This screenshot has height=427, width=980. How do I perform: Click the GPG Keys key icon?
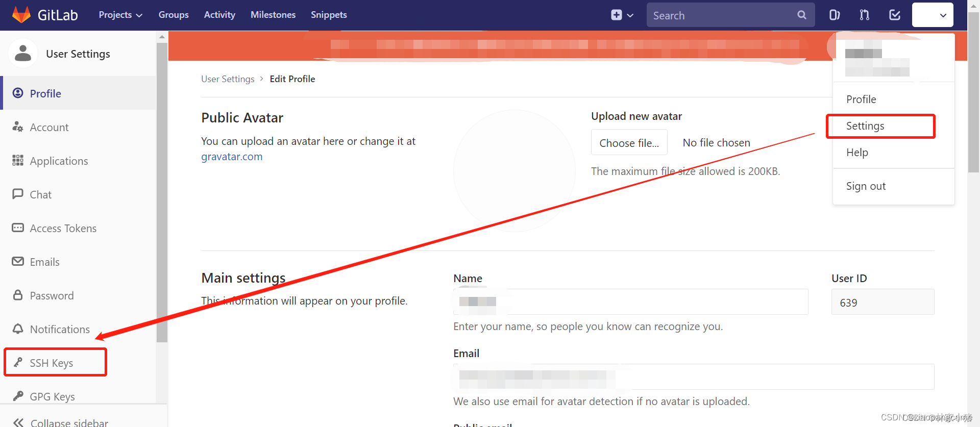pyautogui.click(x=18, y=396)
